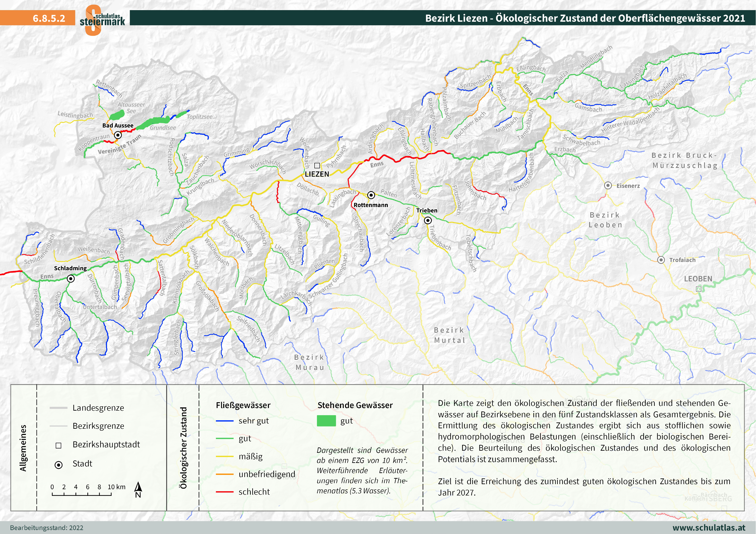Viewport: 756px width, 534px height.
Task: Click the blue sehr gut legend line
Action: [x=224, y=421]
